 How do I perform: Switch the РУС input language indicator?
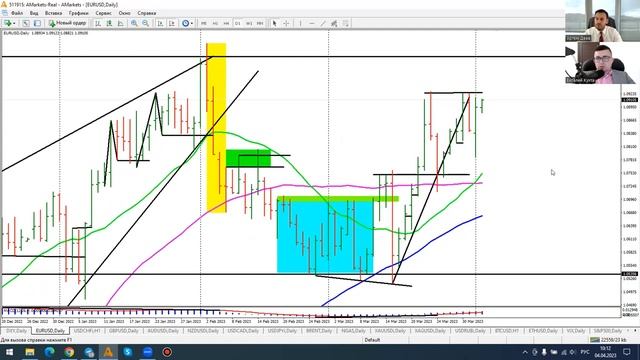tap(585, 352)
